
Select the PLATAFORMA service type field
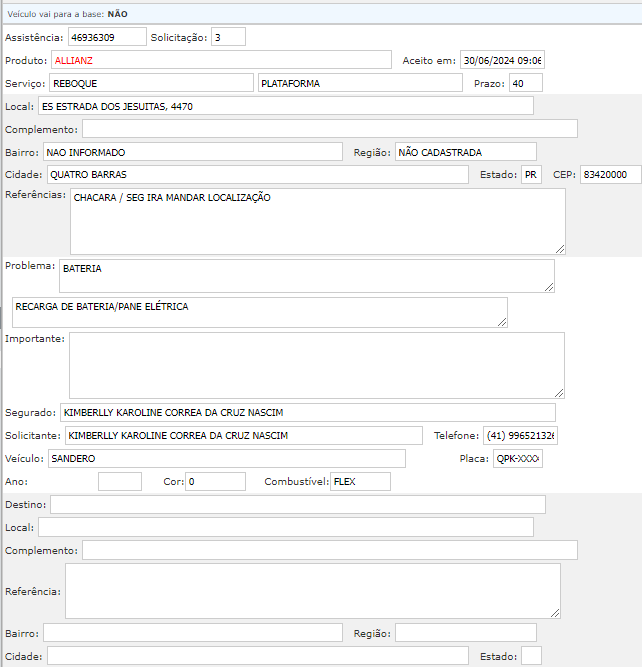[x=360, y=83]
